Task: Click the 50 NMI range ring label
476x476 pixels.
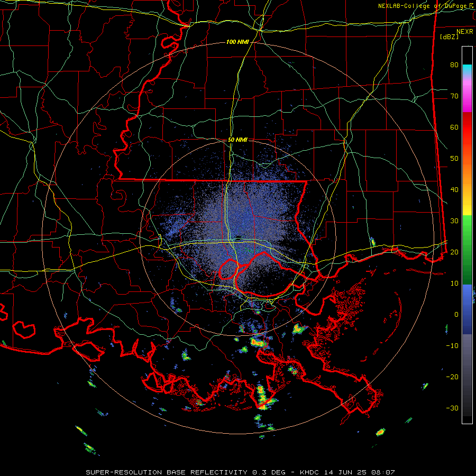Action: pos(237,140)
